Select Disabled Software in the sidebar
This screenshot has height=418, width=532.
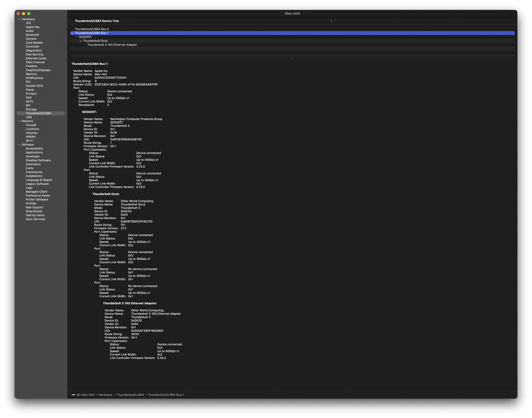[38, 160]
